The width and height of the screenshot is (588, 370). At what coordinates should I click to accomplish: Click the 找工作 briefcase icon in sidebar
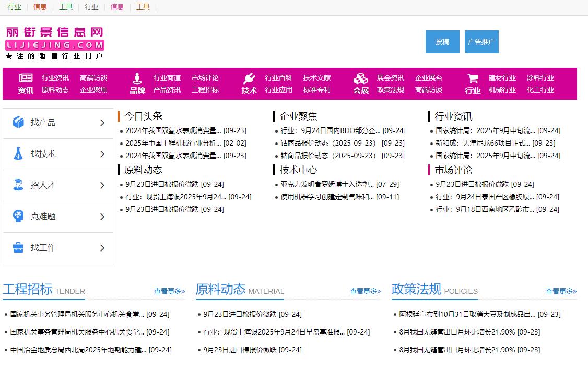click(x=18, y=248)
